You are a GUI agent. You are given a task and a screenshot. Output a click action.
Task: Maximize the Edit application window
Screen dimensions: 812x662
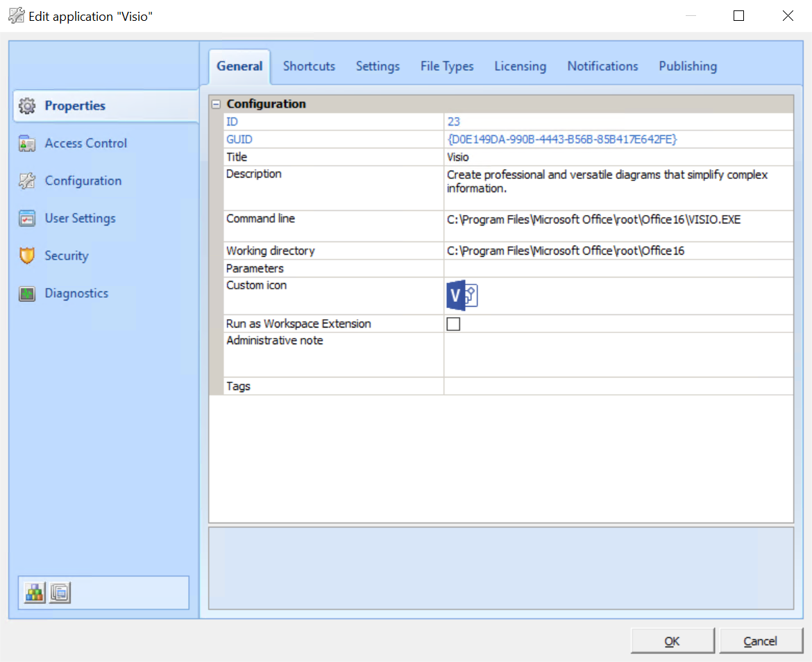739,16
